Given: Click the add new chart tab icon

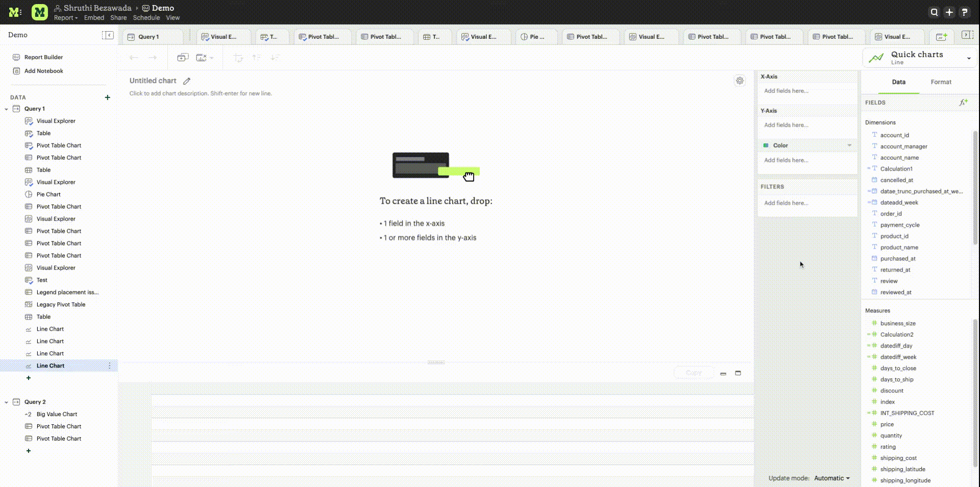Looking at the screenshot, I should (x=941, y=37).
